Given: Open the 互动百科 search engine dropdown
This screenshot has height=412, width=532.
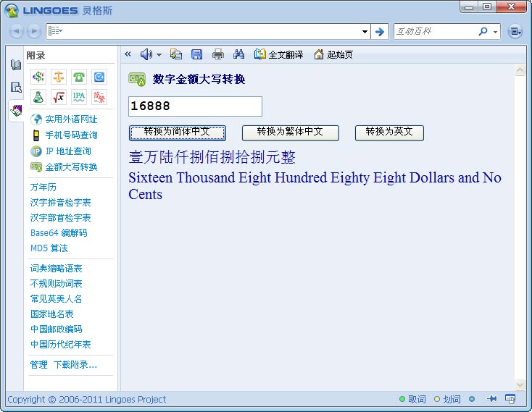Looking at the screenshot, I should (x=496, y=32).
